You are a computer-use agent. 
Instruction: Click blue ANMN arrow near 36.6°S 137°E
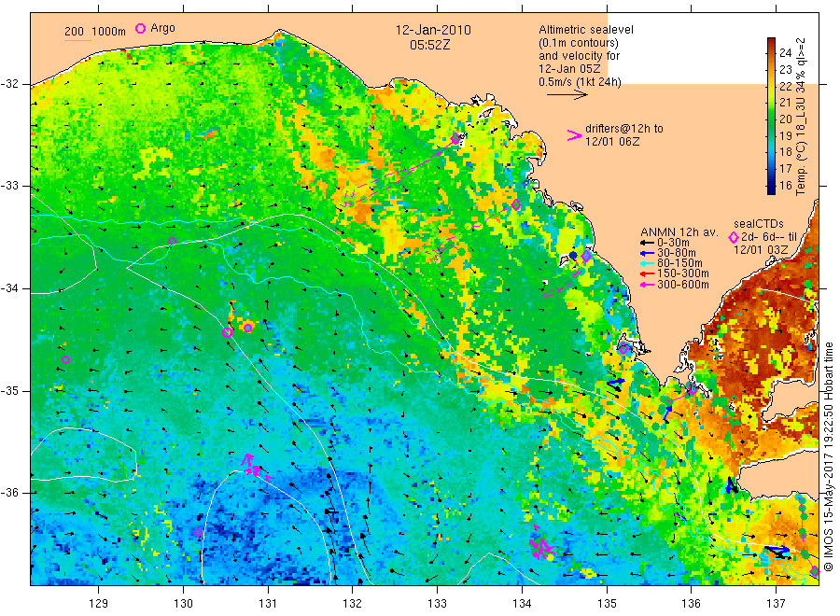pos(777,550)
